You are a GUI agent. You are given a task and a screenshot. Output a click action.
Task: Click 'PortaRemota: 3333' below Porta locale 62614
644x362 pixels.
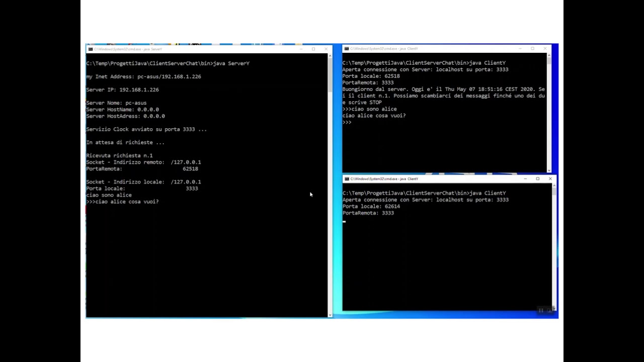coord(368,213)
